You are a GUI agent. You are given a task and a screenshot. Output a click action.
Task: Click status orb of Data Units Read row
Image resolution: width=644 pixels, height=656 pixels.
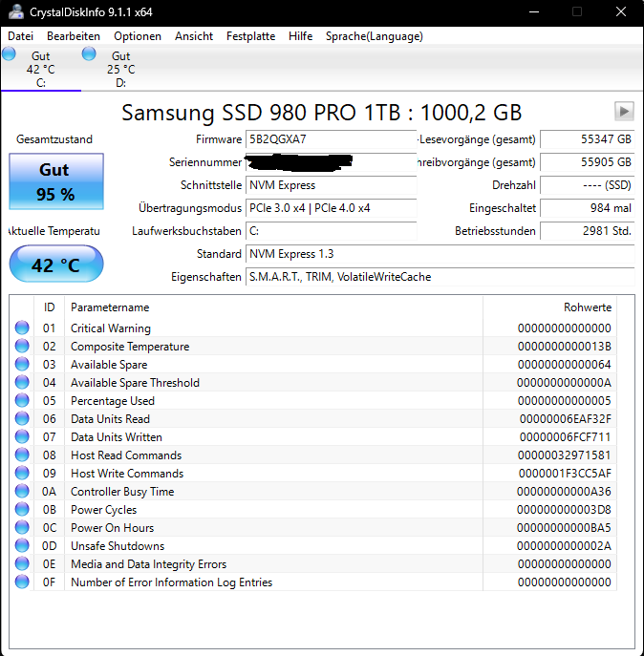pyautogui.click(x=22, y=419)
